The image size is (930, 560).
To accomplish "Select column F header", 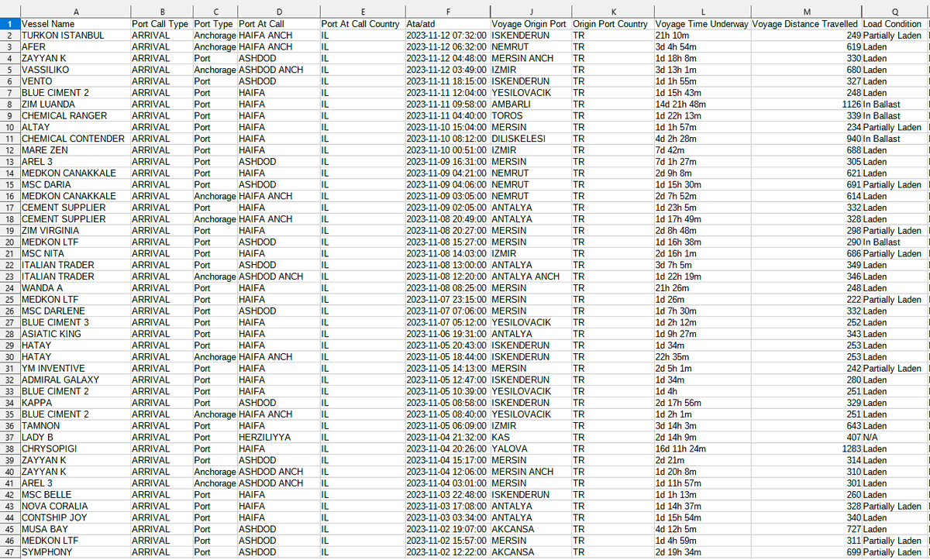I will point(447,12).
